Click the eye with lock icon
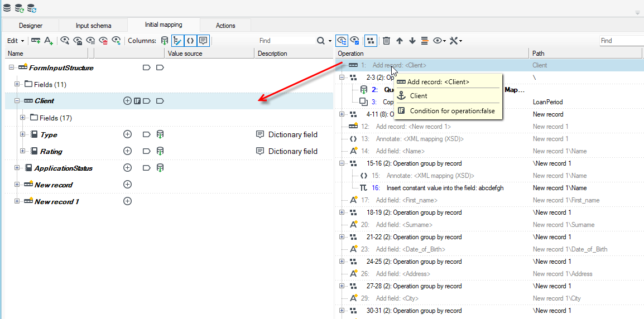Image resolution: width=644 pixels, height=319 pixels. coord(78,41)
